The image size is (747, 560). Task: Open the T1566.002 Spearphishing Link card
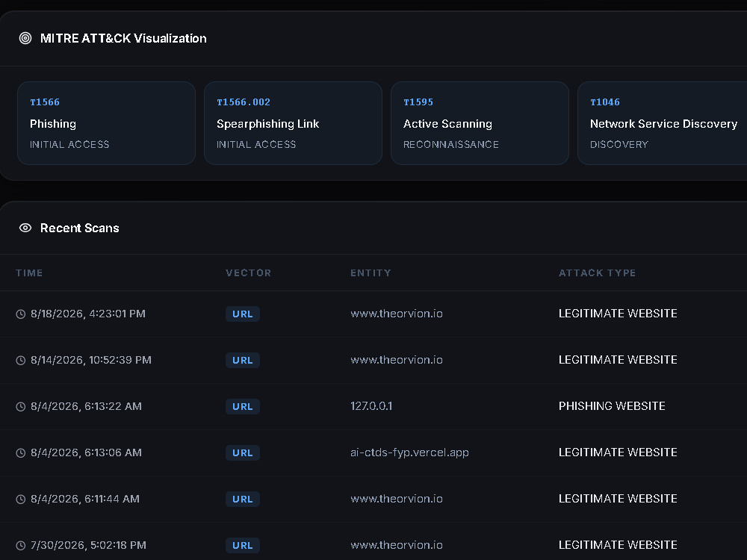[x=293, y=123]
